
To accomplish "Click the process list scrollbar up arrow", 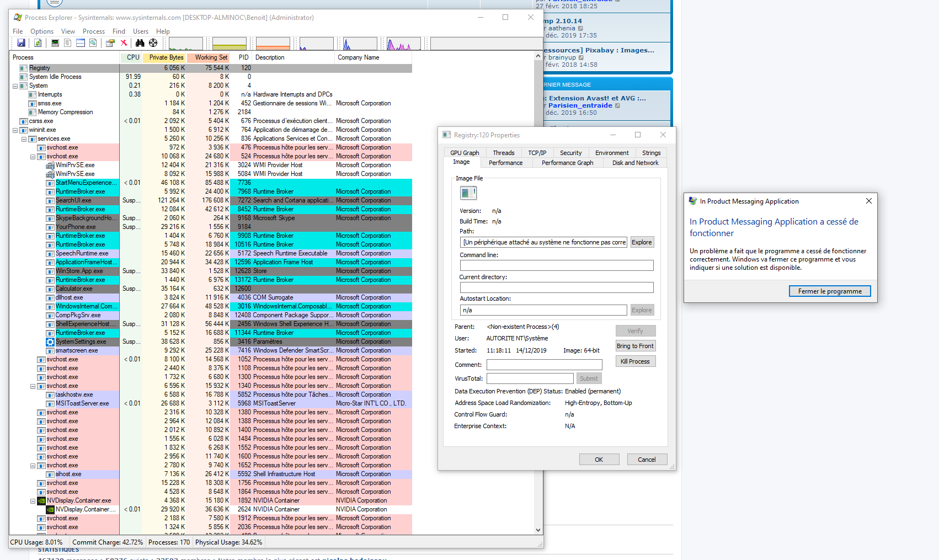I will coord(538,56).
